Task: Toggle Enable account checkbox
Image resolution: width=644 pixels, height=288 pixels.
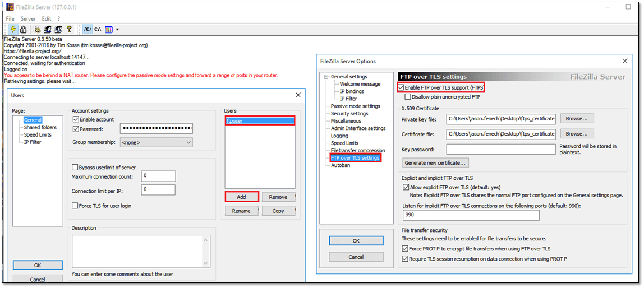Action: coord(76,119)
